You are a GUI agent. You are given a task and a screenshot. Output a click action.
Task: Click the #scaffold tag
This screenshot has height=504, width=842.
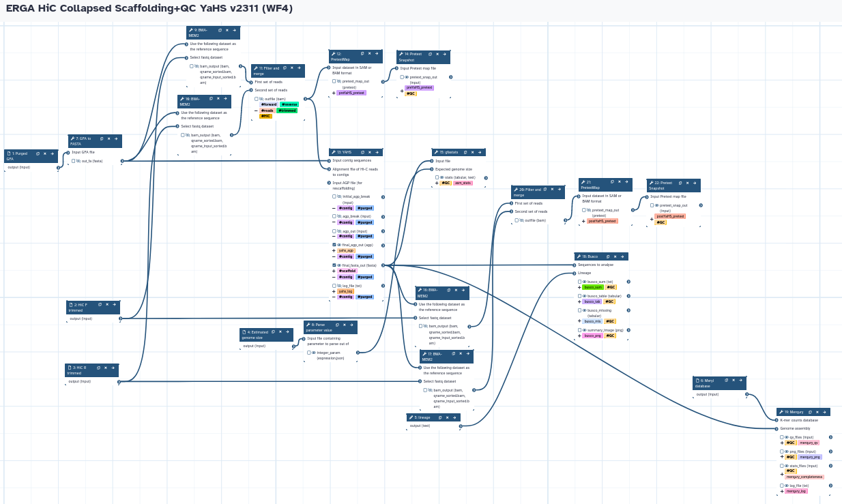(x=347, y=271)
